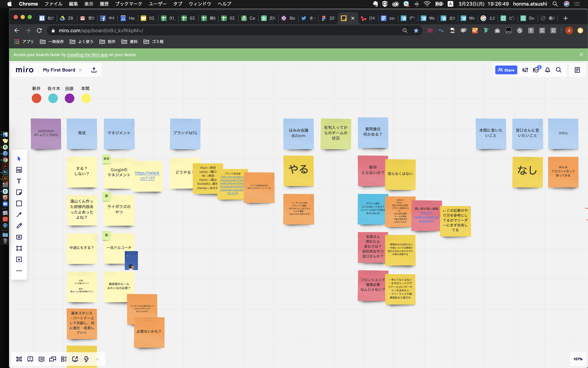The image size is (588, 368).
Task: Select the Comment tool in left toolbar
Action: click(x=19, y=237)
